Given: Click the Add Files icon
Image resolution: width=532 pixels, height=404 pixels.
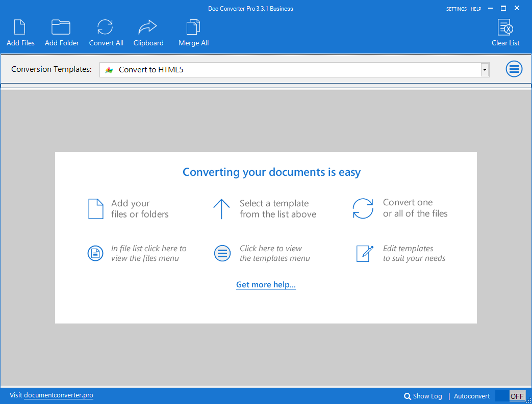Looking at the screenshot, I should 20,27.
